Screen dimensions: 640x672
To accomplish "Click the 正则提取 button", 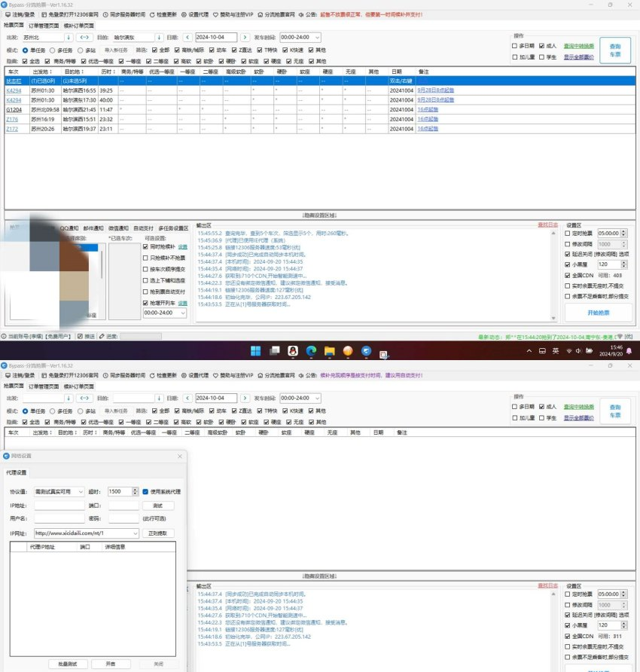I will click(157, 533).
